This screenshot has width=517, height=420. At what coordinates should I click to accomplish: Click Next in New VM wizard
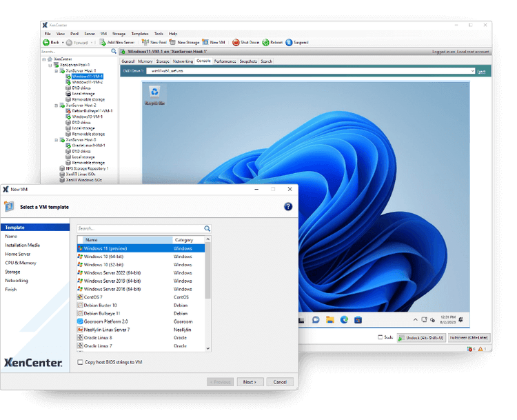(250, 382)
